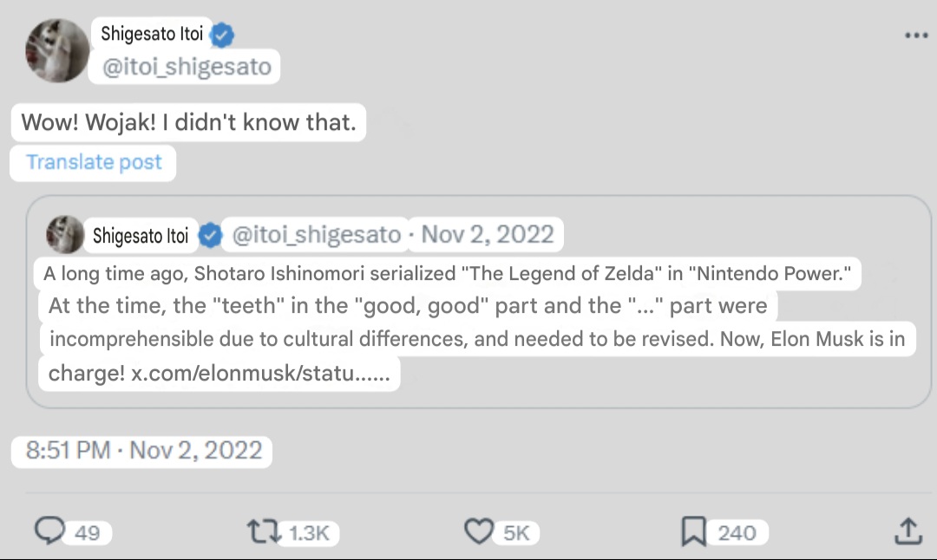Open the three-dot more options menu
Image resolution: width=937 pixels, height=560 pixels.
[x=916, y=36]
